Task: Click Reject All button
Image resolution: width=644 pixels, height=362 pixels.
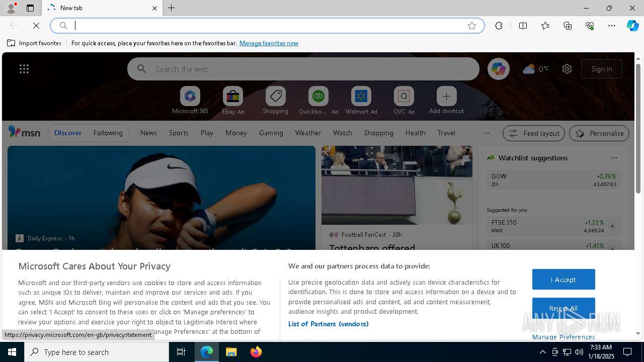Action: 563,308
